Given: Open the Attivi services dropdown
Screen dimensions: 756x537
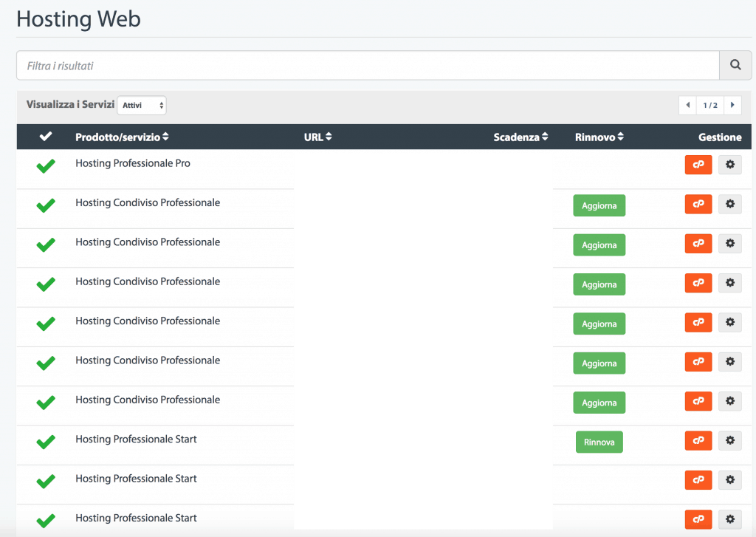Looking at the screenshot, I should click(141, 105).
